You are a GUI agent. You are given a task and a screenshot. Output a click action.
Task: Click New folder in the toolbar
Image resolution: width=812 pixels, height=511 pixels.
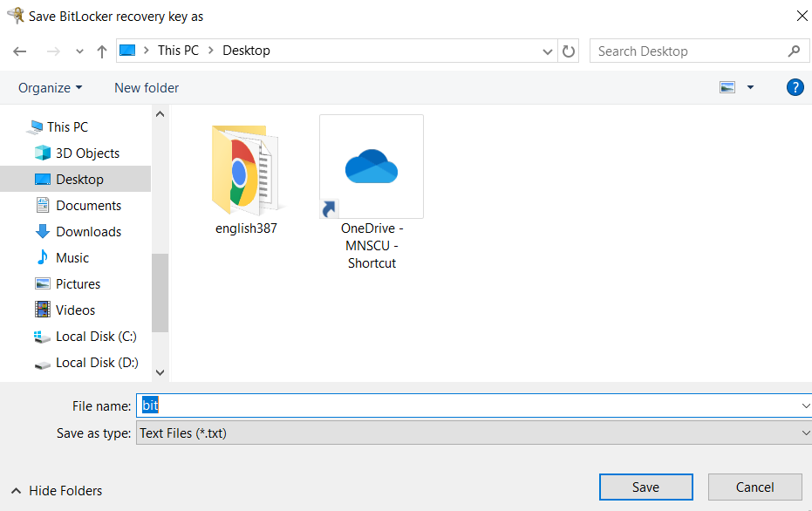point(147,88)
